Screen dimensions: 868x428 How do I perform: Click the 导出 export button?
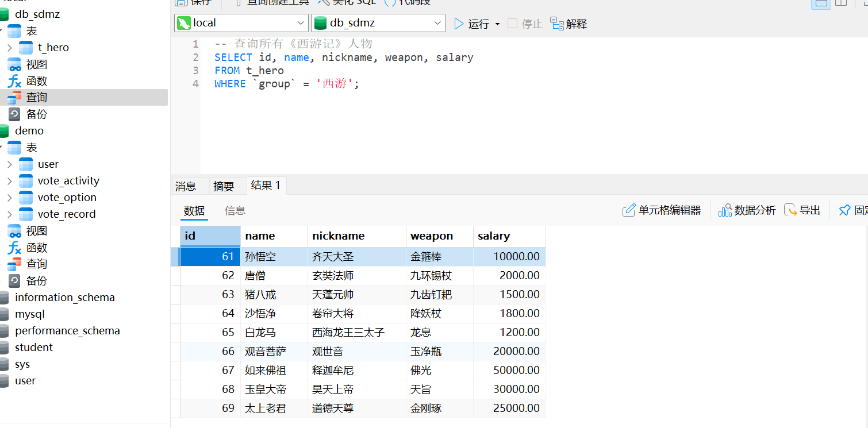(802, 210)
